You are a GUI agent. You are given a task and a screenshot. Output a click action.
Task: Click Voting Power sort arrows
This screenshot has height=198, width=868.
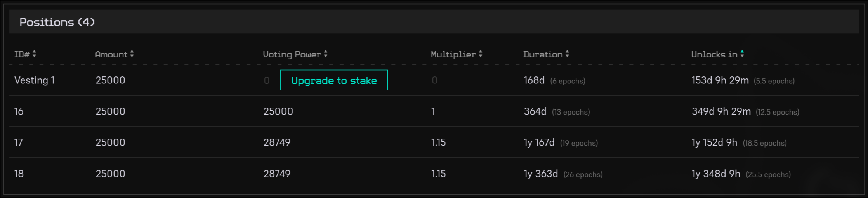[x=326, y=54]
